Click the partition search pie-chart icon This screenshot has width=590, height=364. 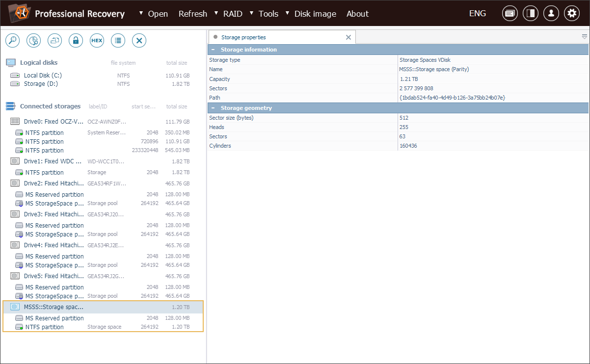[x=33, y=41]
